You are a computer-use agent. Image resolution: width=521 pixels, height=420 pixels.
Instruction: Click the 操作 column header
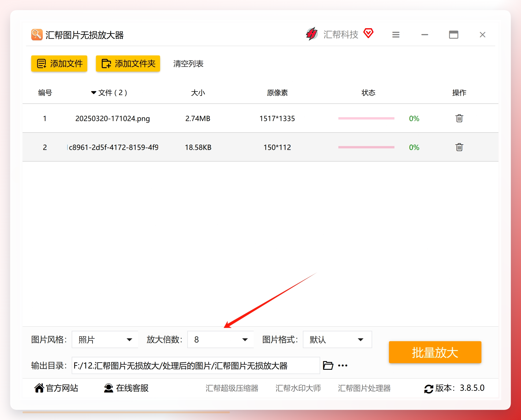click(459, 93)
